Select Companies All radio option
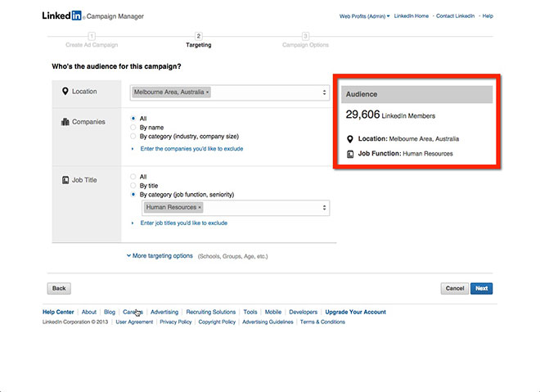540x392 pixels. 133,119
